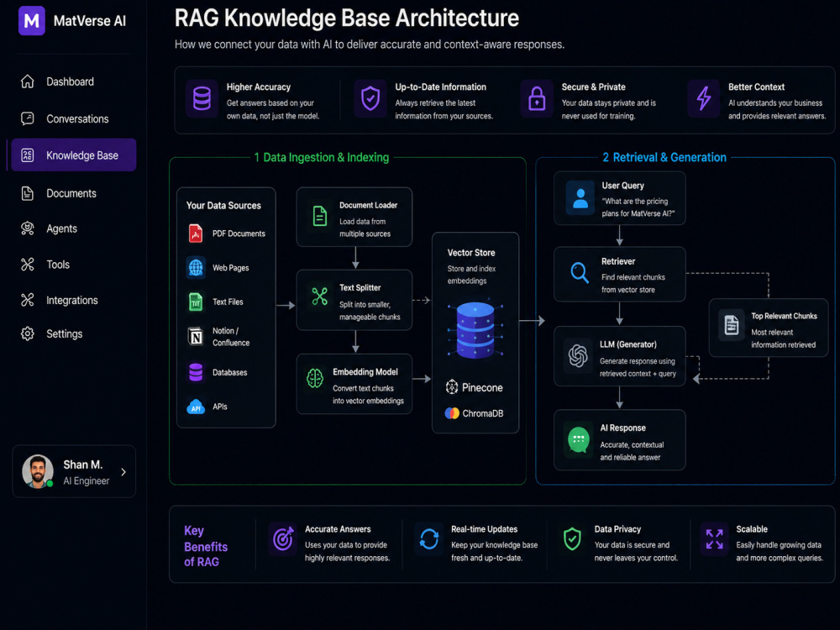
Task: Click the User Query person icon
Action: tap(580, 197)
